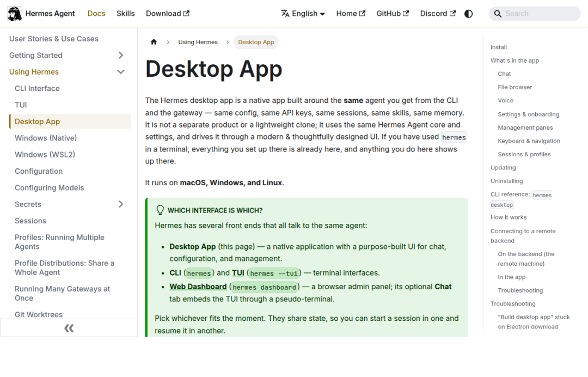
Task: Click the search magnifier icon
Action: [x=498, y=14]
